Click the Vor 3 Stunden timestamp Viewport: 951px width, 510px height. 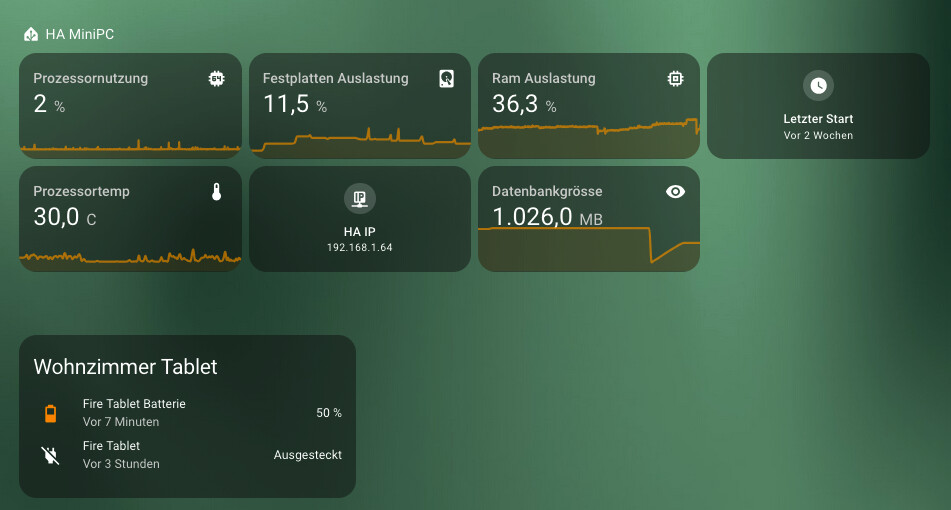point(121,464)
